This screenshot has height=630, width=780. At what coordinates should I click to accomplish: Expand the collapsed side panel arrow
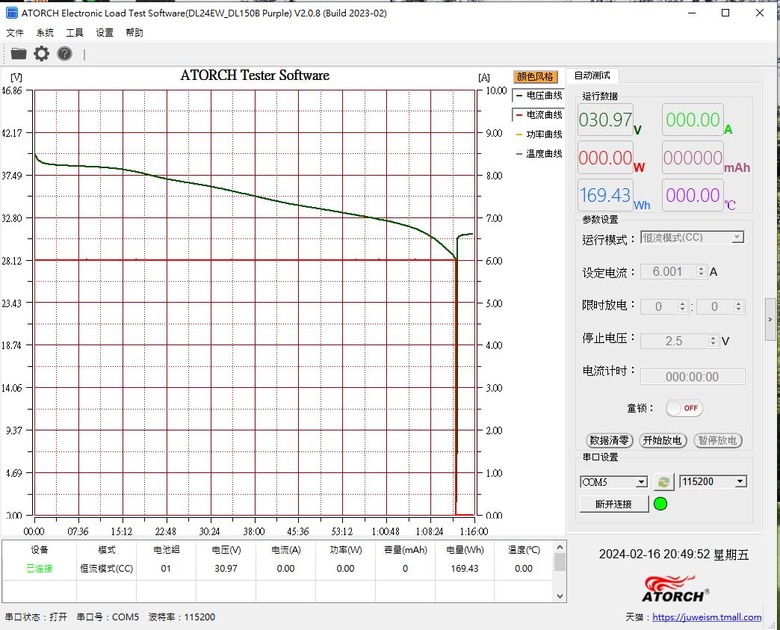[770, 319]
